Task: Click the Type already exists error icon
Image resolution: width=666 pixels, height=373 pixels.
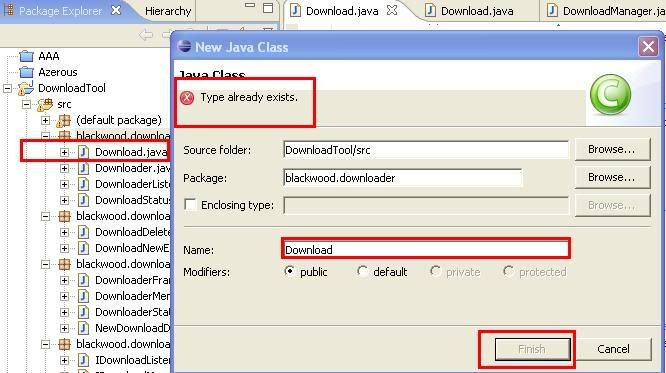Action: pyautogui.click(x=187, y=98)
